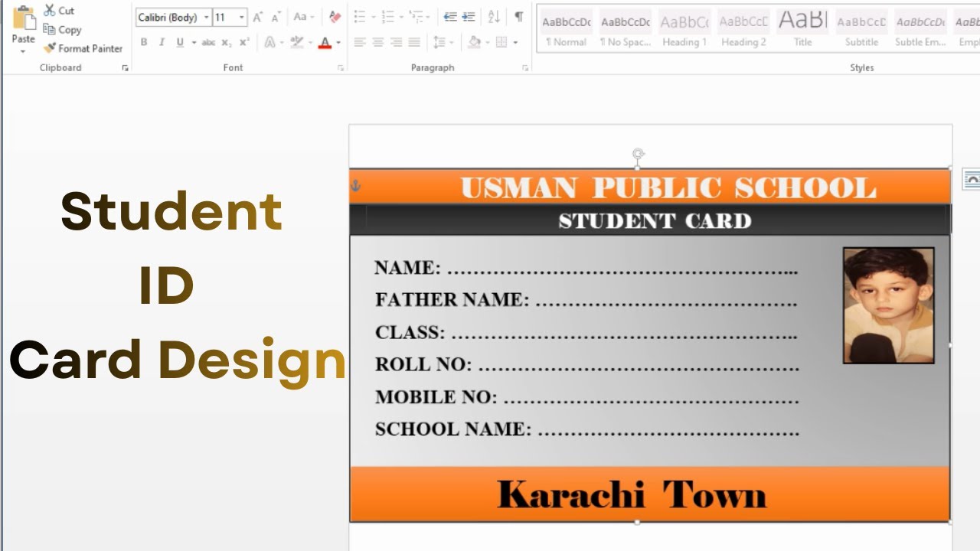Increase font size with Grow Font icon

pos(258,17)
